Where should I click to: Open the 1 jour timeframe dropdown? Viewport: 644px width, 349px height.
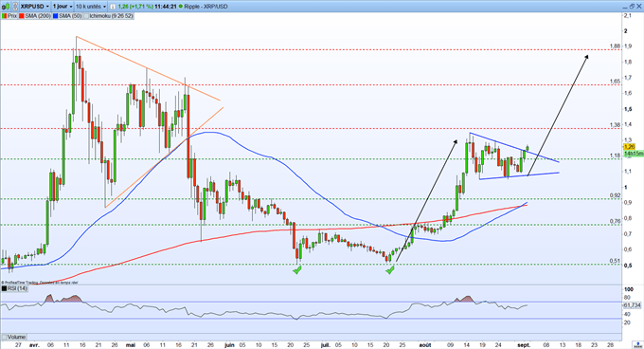coord(62,7)
